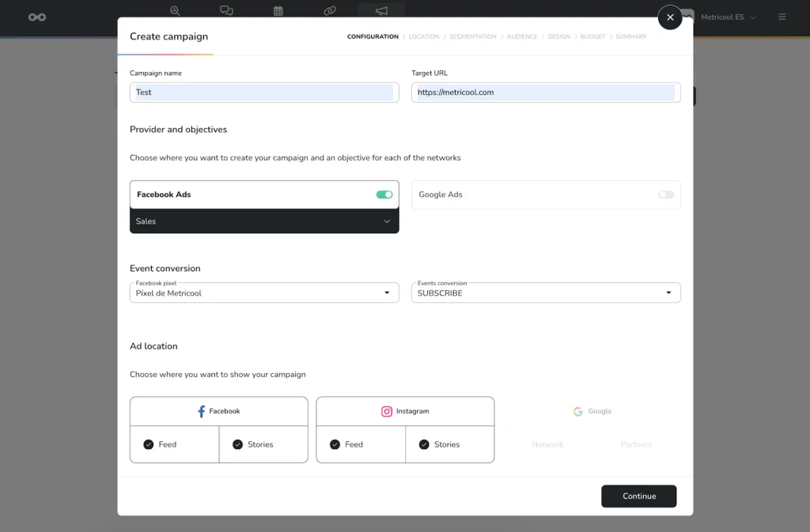Go to the SEGMENTATION step
810x532 pixels.
point(473,36)
